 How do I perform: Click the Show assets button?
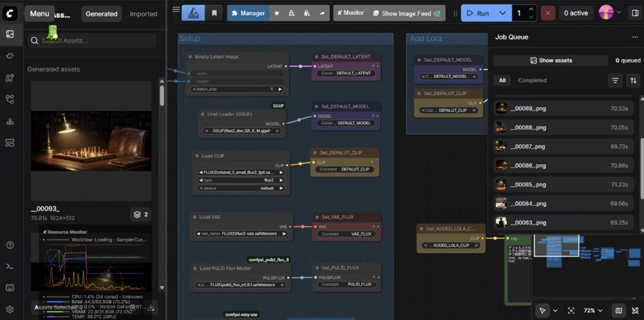tap(551, 61)
